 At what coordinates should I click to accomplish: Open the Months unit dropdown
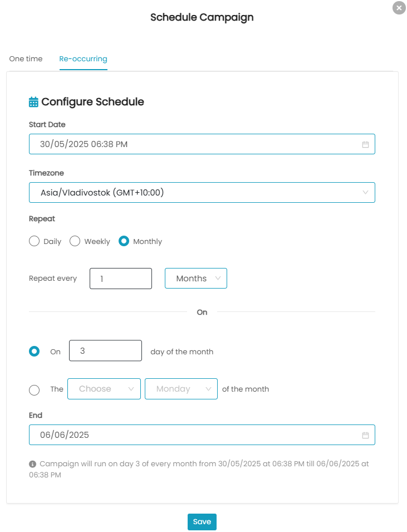click(x=196, y=278)
